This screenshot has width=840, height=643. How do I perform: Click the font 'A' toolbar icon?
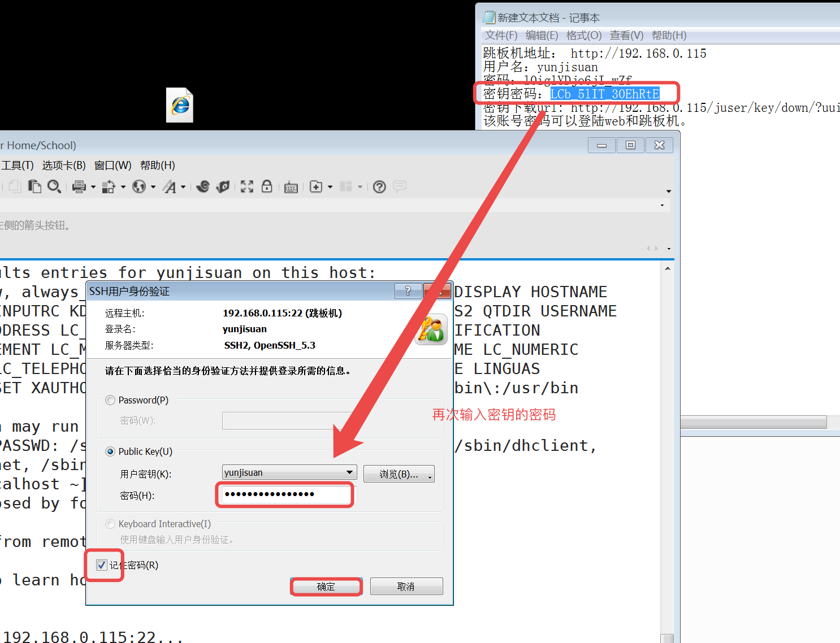point(170,186)
